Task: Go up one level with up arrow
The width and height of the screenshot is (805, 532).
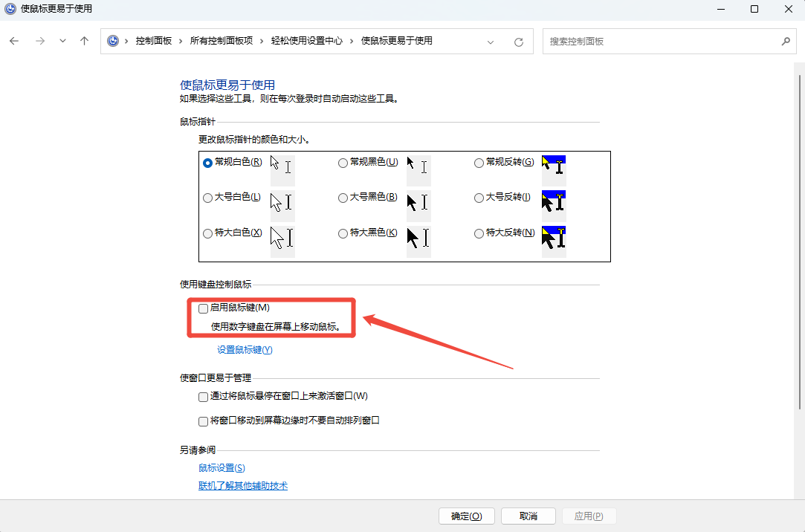Action: pyautogui.click(x=84, y=41)
